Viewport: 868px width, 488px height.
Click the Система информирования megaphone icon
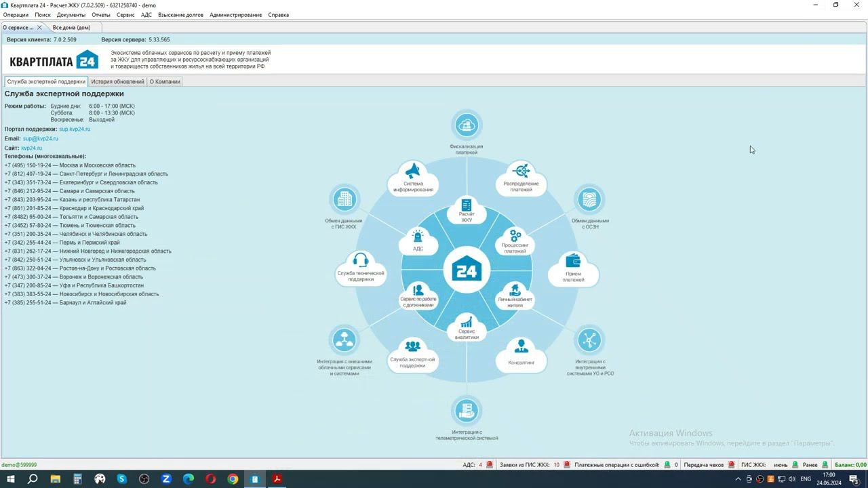pos(413,170)
